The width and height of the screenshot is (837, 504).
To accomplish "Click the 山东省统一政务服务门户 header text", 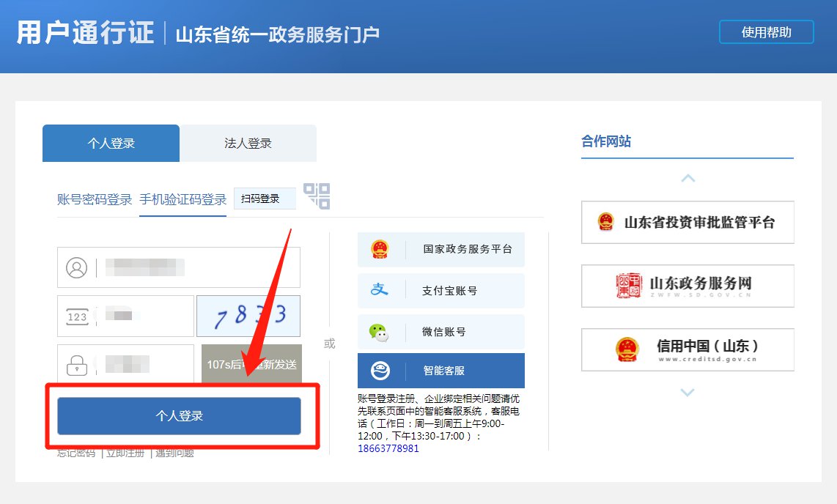I will (x=278, y=34).
